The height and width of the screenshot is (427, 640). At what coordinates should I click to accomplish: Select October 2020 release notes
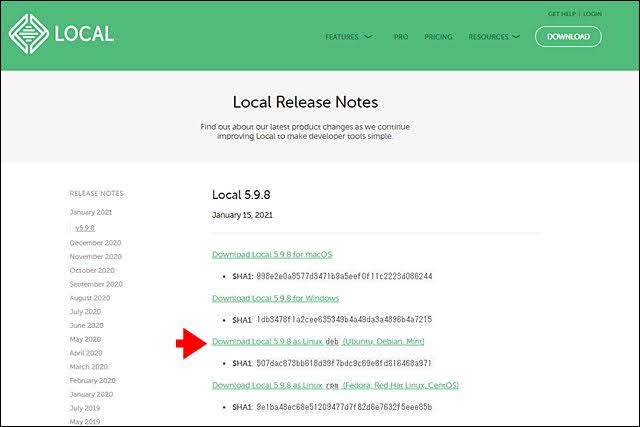92,271
